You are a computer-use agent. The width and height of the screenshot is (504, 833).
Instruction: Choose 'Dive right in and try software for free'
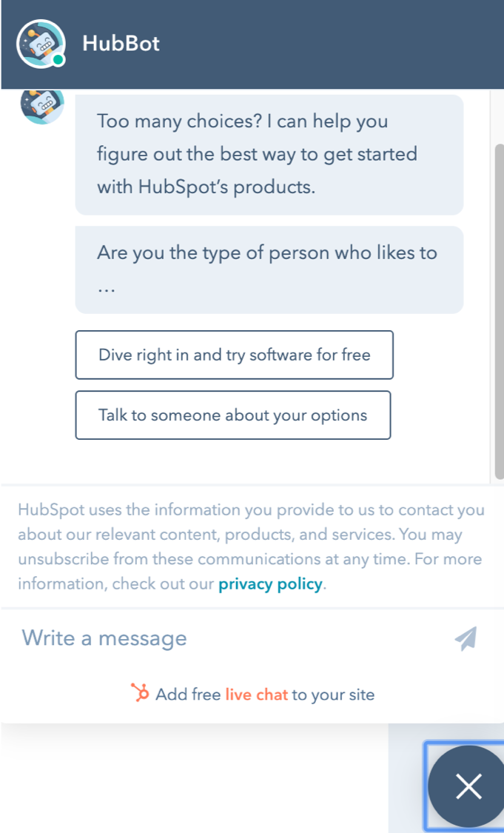click(234, 355)
